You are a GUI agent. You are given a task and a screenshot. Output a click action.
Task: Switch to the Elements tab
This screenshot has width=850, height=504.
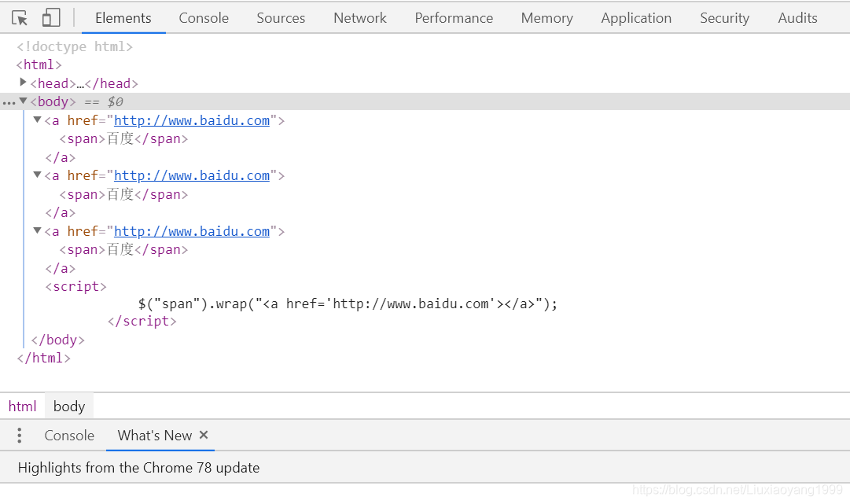(x=123, y=18)
